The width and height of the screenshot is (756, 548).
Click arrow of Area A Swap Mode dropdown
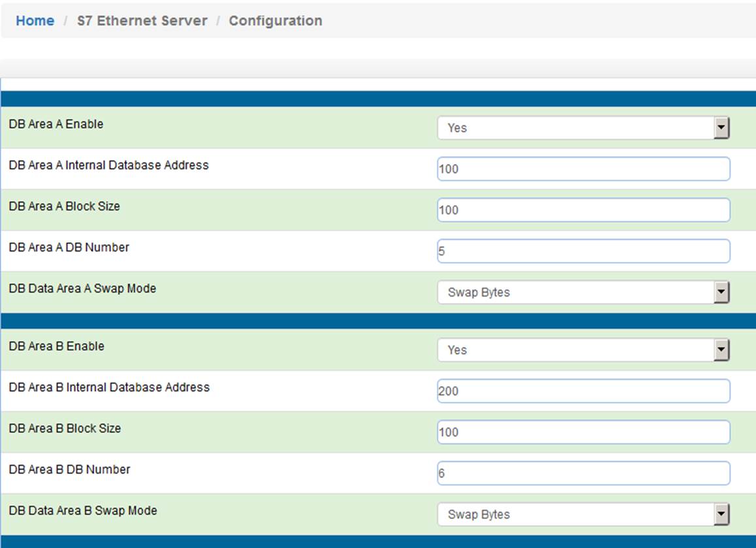(x=721, y=293)
